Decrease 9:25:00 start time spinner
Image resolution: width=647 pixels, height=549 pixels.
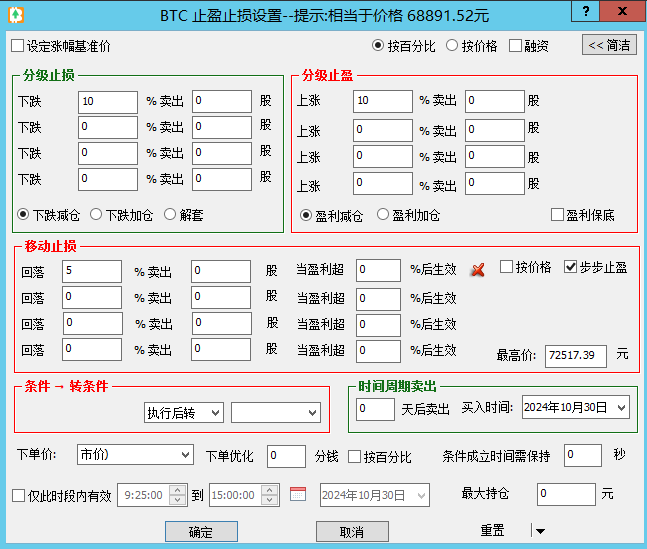[x=177, y=499]
